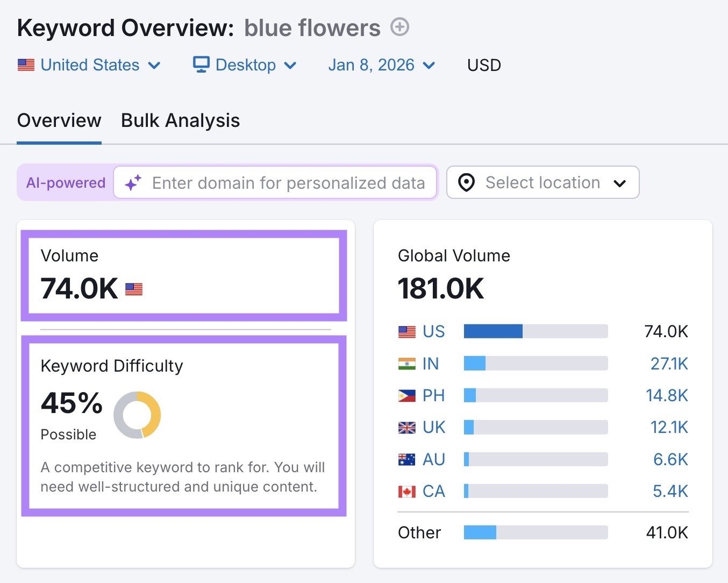The width and height of the screenshot is (728, 583).
Task: Click the UK flag in the Global Volume list
Action: [x=407, y=427]
